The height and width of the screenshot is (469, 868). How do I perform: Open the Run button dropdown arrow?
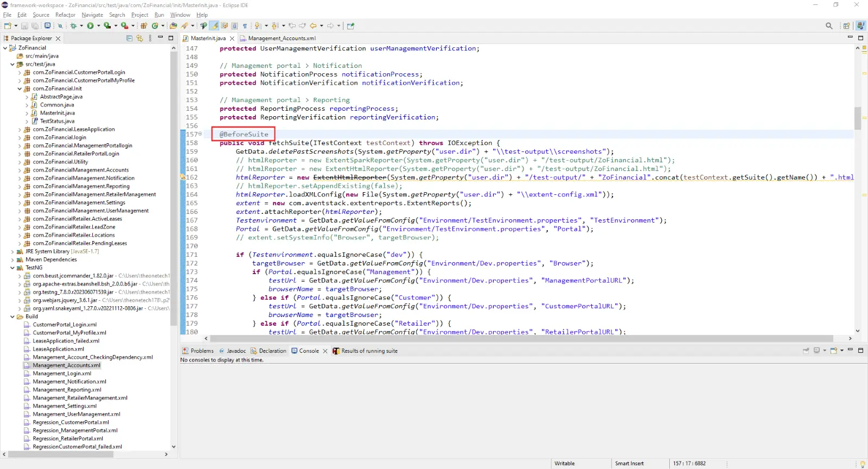tap(98, 26)
